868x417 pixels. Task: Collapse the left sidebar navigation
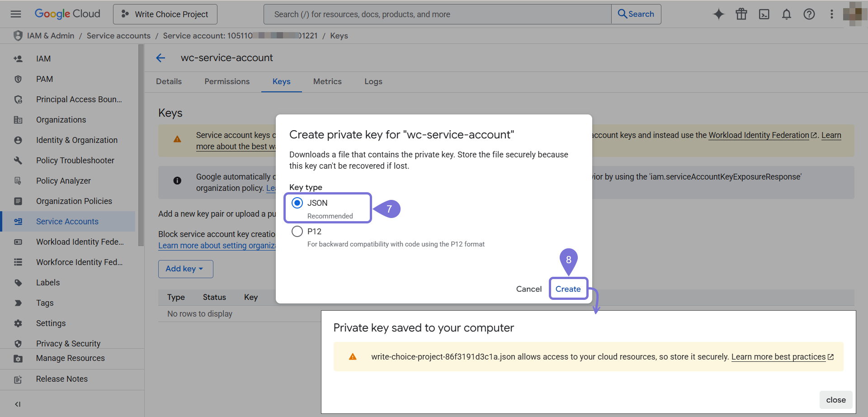(x=18, y=404)
